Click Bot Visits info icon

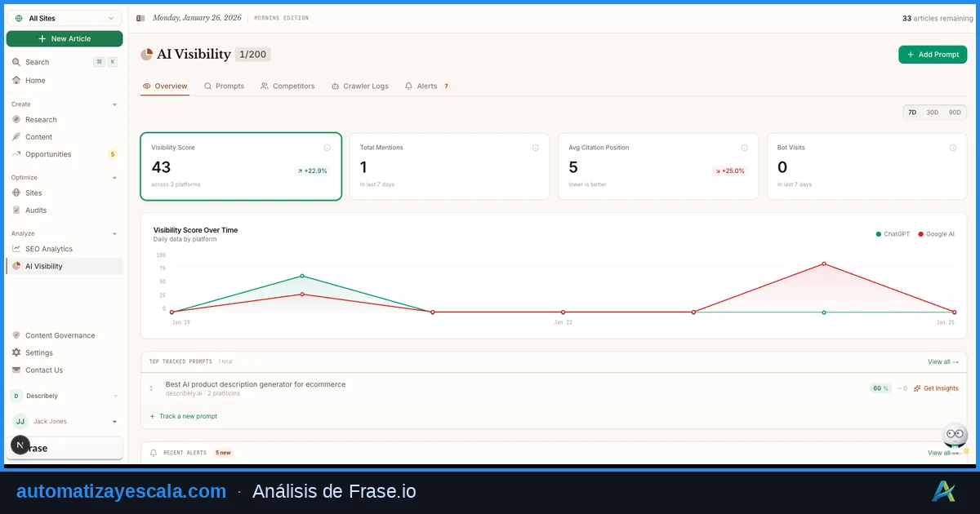(953, 148)
